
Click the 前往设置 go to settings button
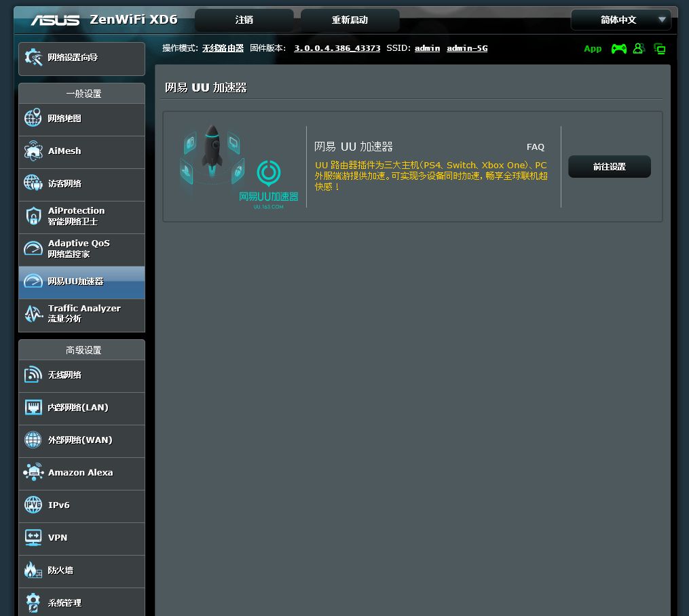pyautogui.click(x=610, y=166)
